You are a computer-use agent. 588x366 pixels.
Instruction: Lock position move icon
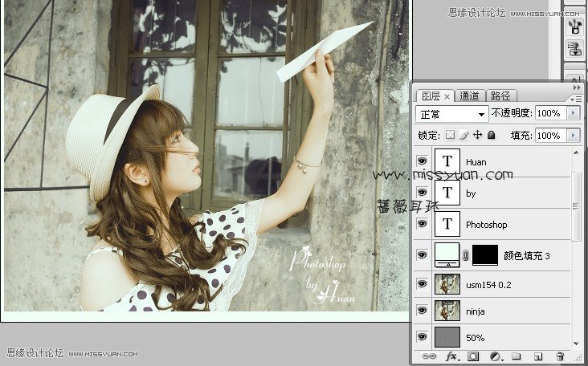pyautogui.click(x=477, y=135)
